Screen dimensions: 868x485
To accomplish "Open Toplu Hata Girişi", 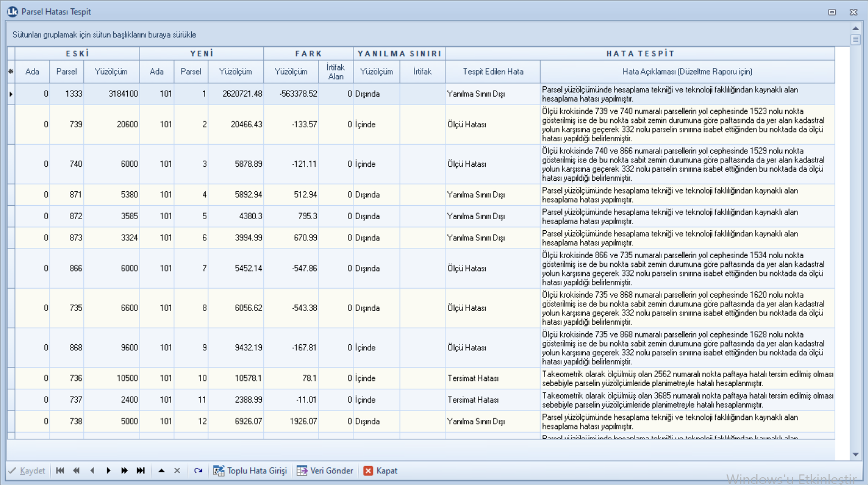I will point(250,471).
